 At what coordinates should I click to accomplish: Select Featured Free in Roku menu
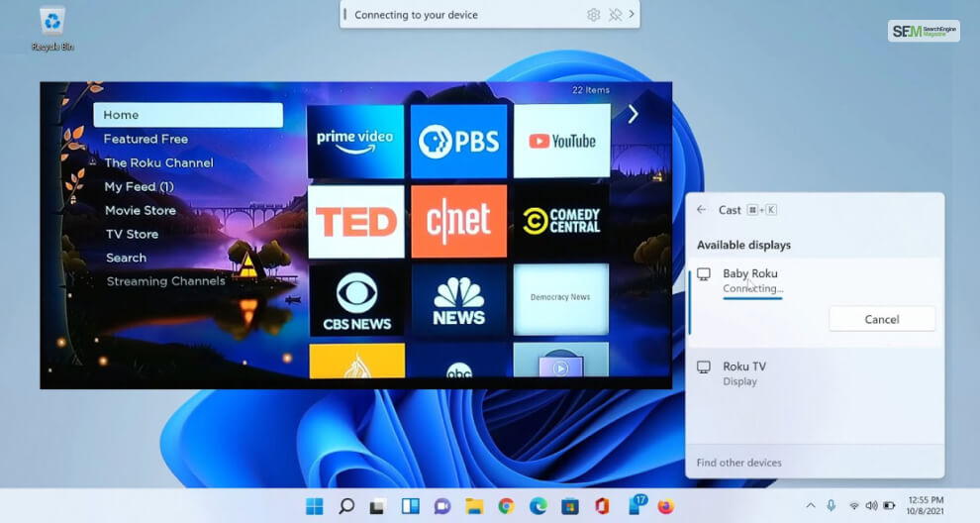point(146,139)
